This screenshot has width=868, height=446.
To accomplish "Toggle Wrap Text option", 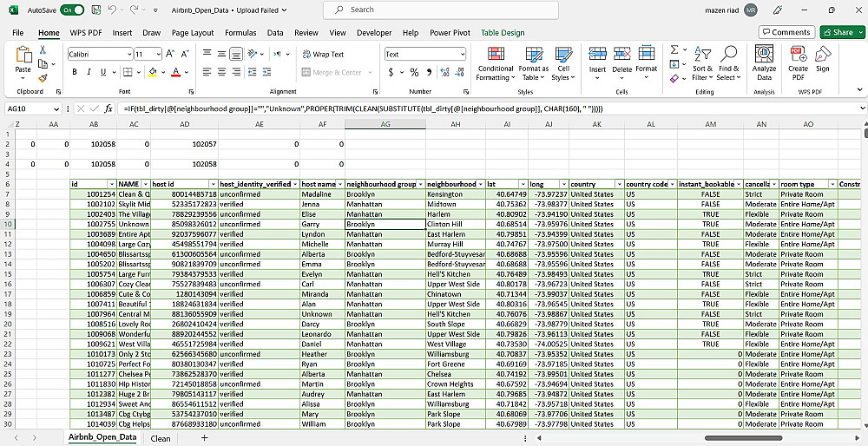I will [x=323, y=54].
